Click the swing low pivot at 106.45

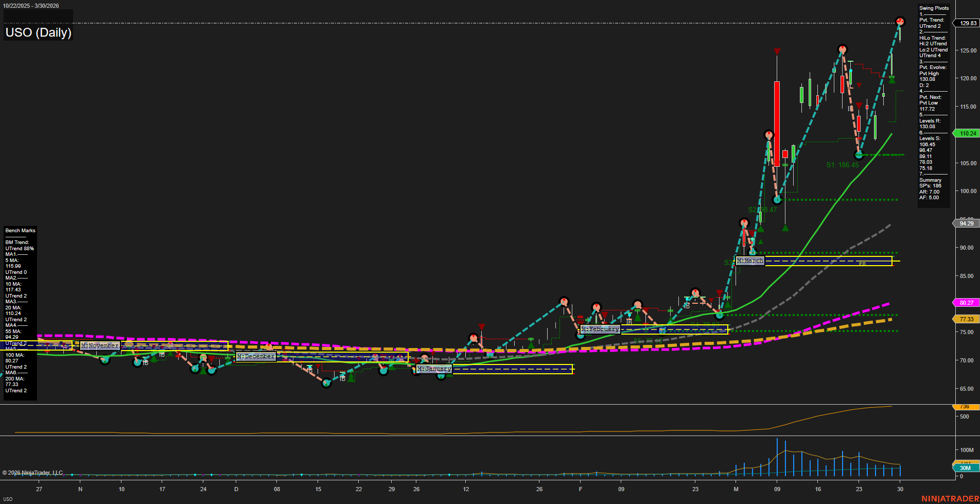(859, 154)
